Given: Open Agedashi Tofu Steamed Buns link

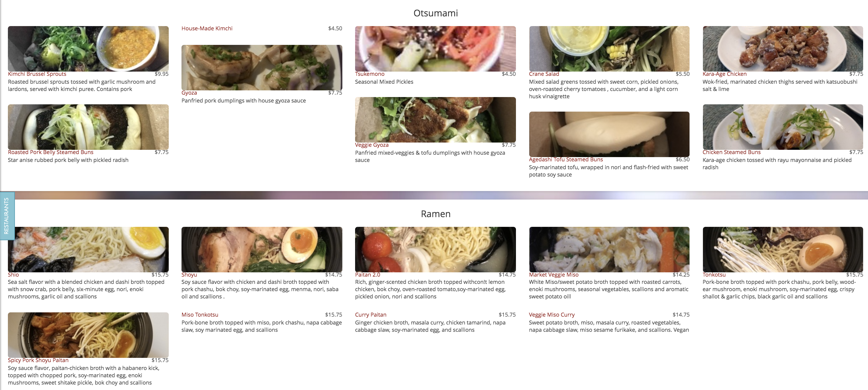Looking at the screenshot, I should pyautogui.click(x=565, y=159).
